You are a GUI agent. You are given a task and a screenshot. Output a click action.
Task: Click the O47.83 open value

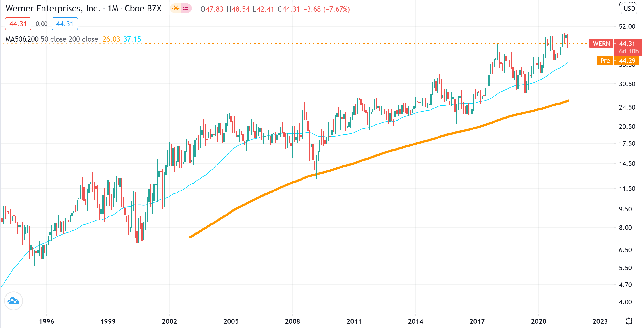(x=212, y=9)
